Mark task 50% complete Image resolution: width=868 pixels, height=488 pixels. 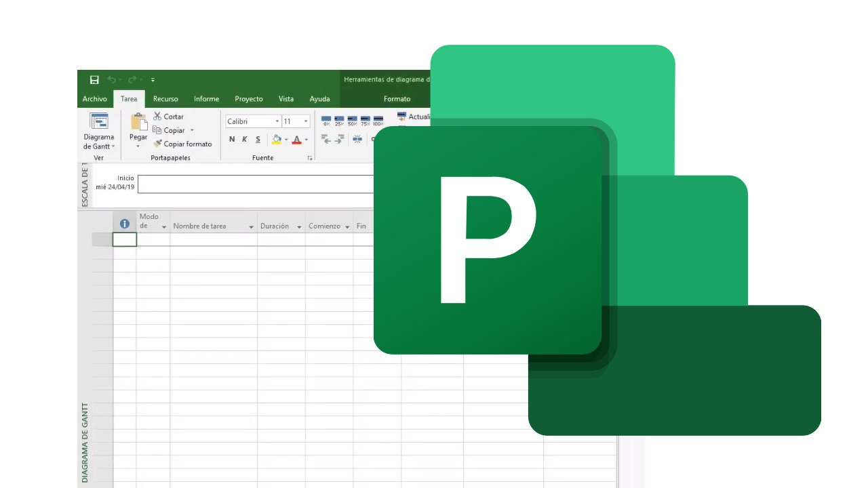(x=352, y=121)
